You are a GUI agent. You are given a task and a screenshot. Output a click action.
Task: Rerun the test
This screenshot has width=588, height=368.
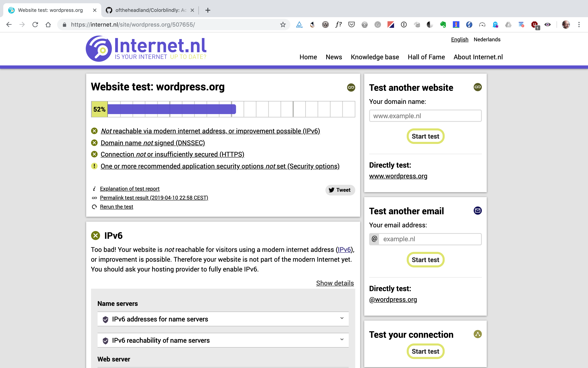[116, 207]
